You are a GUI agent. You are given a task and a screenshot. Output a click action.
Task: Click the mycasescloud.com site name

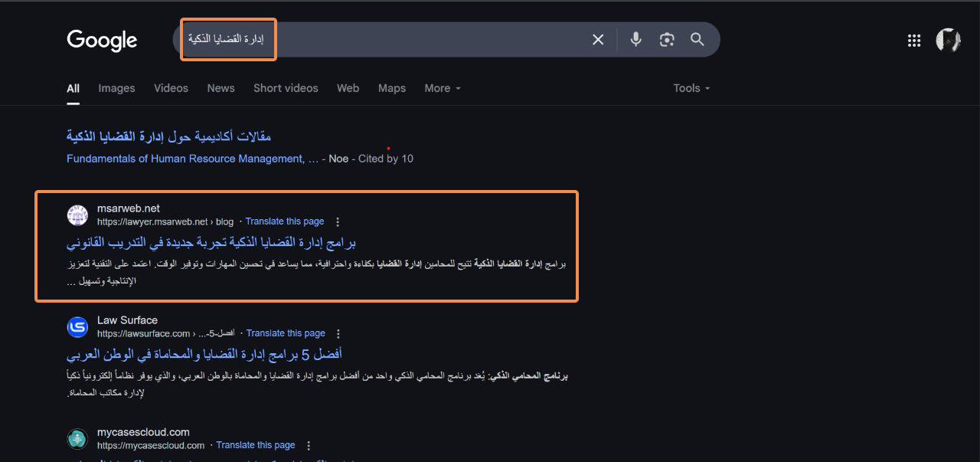(x=143, y=432)
